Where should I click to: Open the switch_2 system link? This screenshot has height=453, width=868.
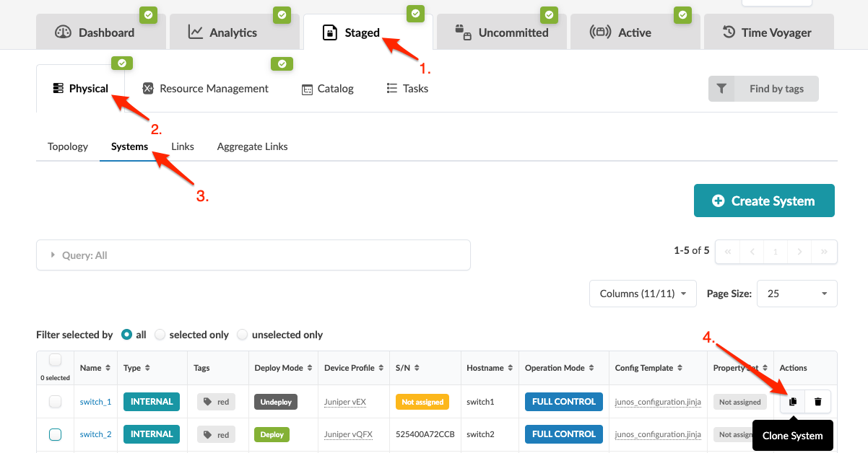point(95,434)
